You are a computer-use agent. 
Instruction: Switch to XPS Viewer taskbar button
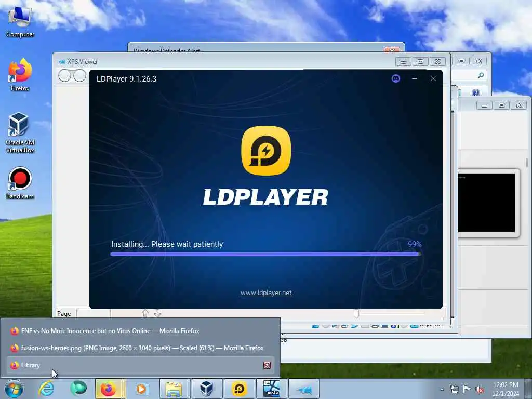point(304,389)
